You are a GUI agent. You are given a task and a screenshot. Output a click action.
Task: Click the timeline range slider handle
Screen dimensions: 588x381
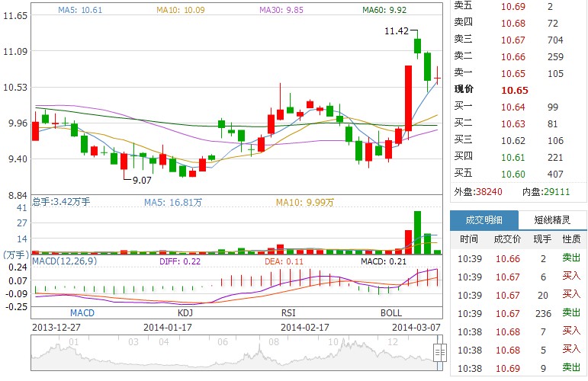(439, 352)
